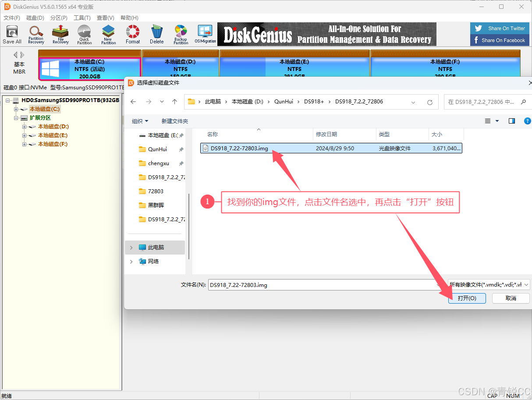
Task: Open recent locations dropdown chevron
Action: [x=162, y=102]
